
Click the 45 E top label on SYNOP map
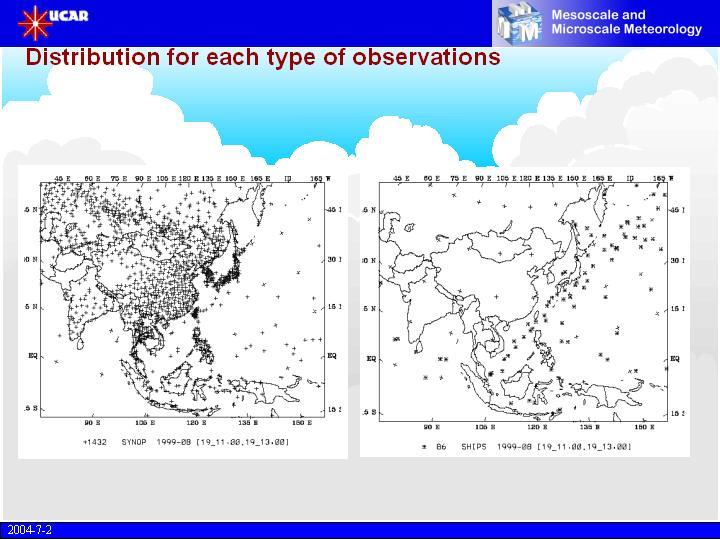click(62, 178)
